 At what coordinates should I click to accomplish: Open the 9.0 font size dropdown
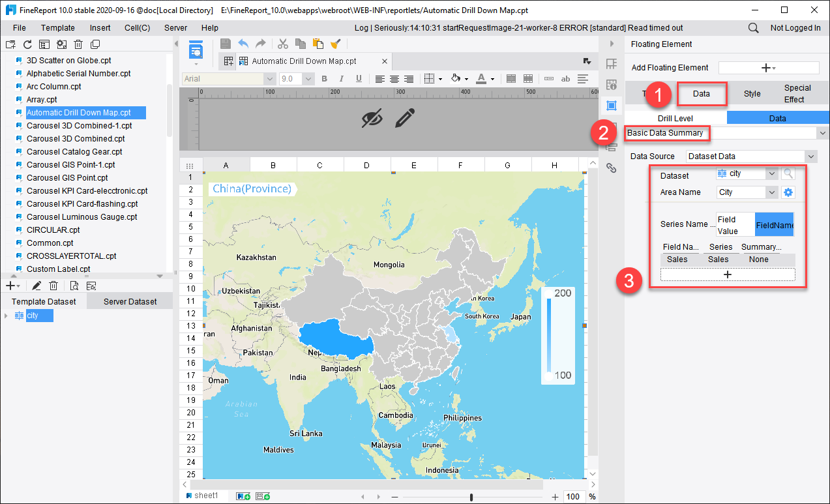pyautogui.click(x=308, y=79)
